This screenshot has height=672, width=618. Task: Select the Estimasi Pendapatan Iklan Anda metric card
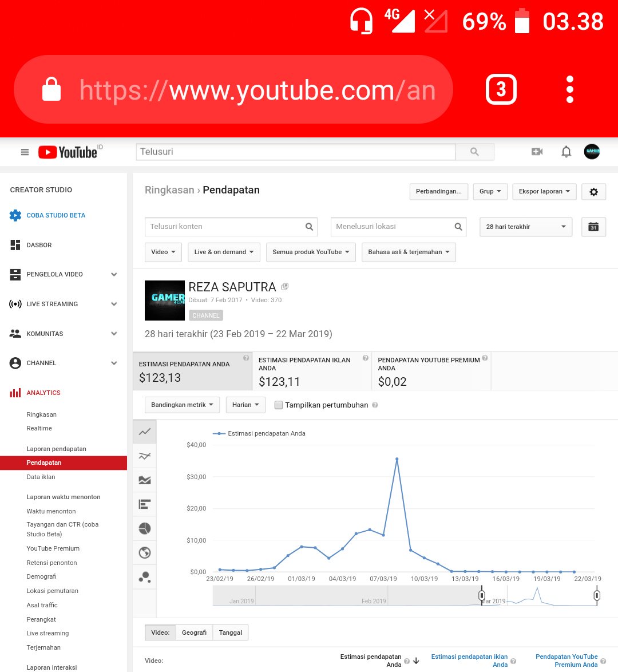pyautogui.click(x=312, y=371)
